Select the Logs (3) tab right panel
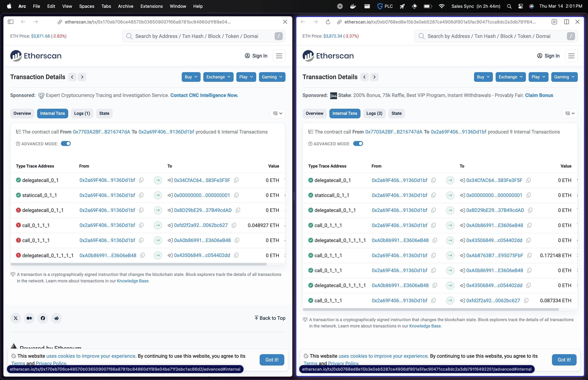The image size is (588, 380). pyautogui.click(x=374, y=113)
